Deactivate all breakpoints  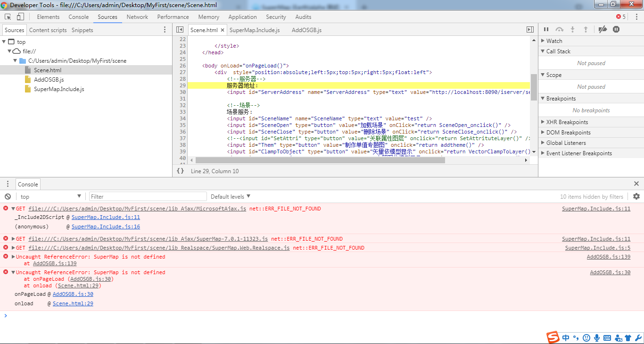tap(603, 29)
